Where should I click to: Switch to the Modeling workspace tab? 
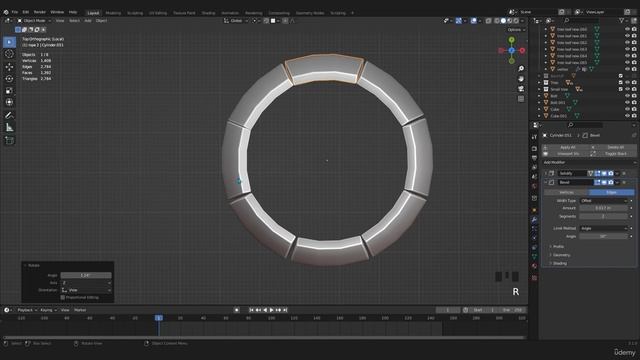(113, 13)
